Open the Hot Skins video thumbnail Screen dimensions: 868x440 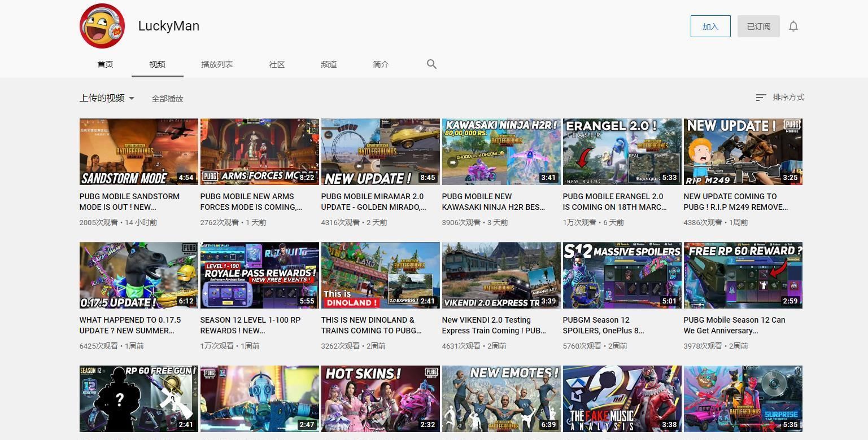(x=381, y=399)
